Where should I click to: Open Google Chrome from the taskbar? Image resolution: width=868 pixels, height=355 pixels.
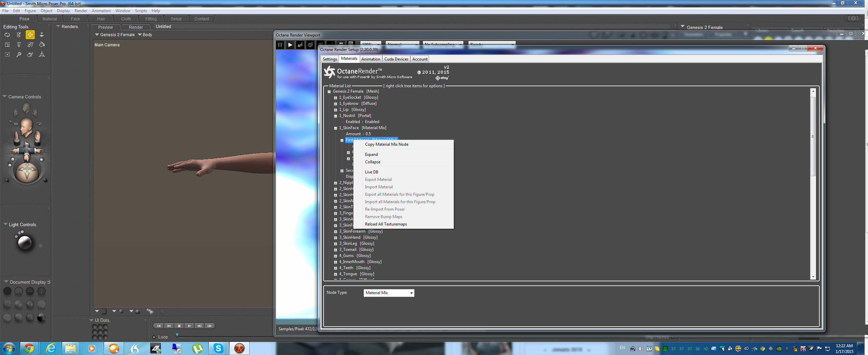point(29,348)
